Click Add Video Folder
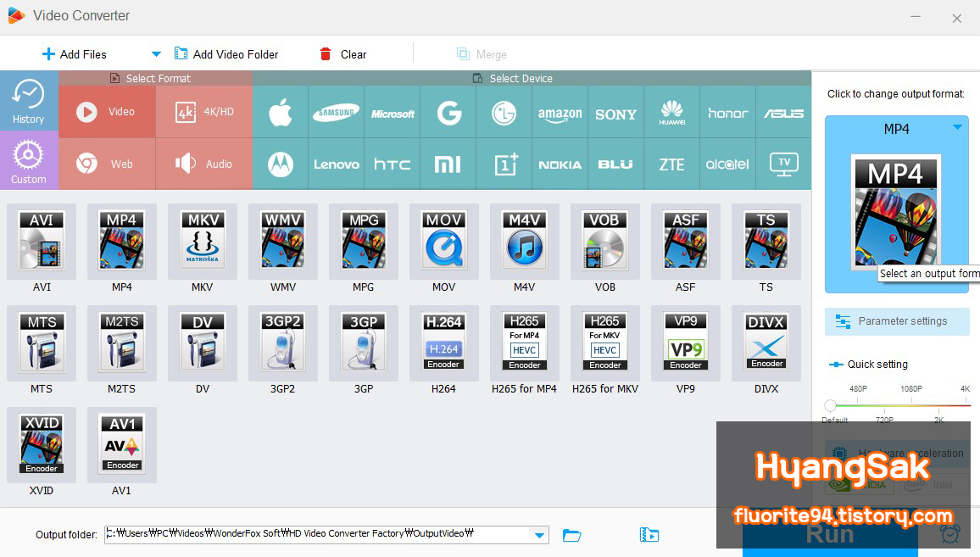The image size is (980, 557). (x=226, y=54)
